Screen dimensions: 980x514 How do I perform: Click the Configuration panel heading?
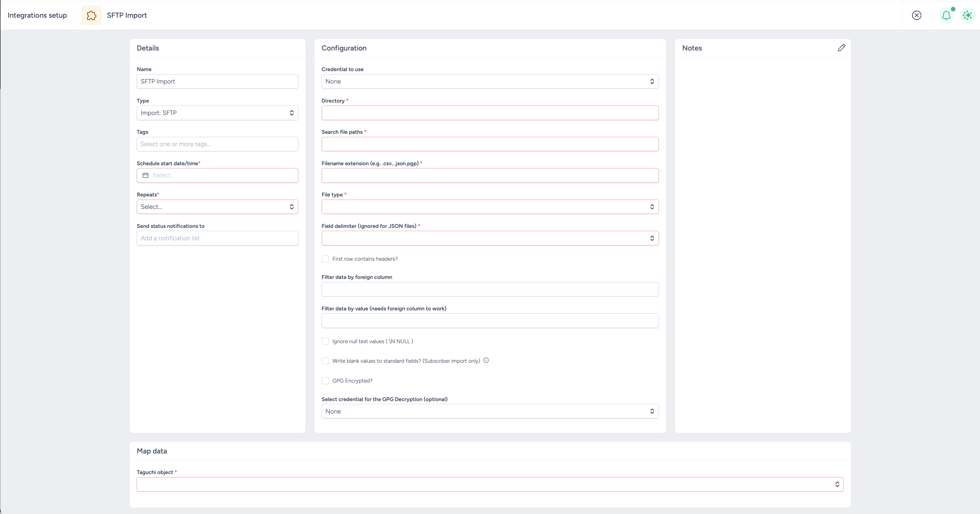tap(344, 48)
